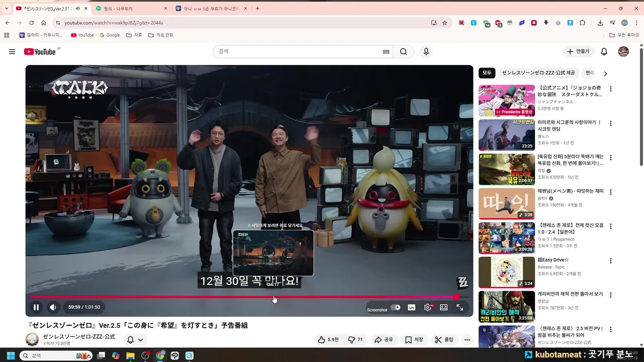Open the Windows Start menu
This screenshot has height=362, width=644.
point(10,355)
